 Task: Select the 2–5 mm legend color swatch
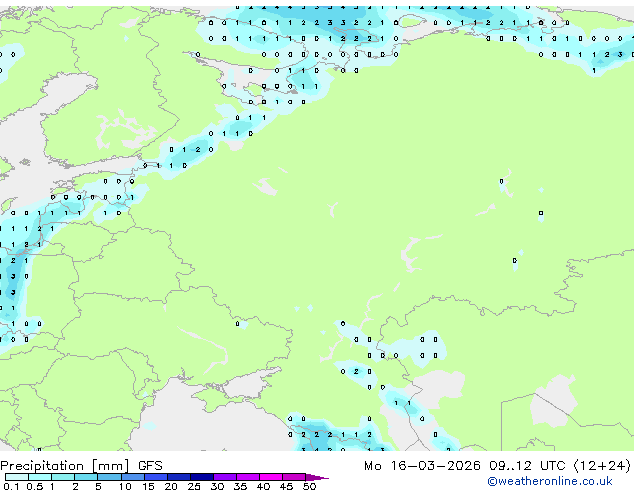point(86,477)
